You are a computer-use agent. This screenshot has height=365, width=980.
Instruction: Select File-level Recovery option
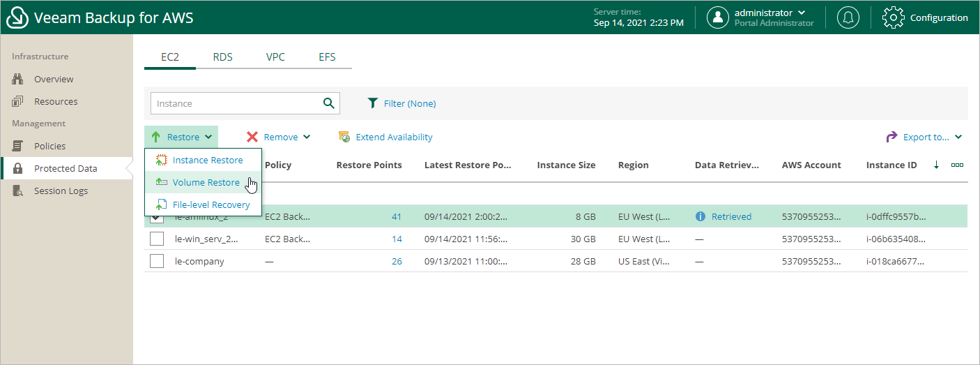click(x=210, y=204)
